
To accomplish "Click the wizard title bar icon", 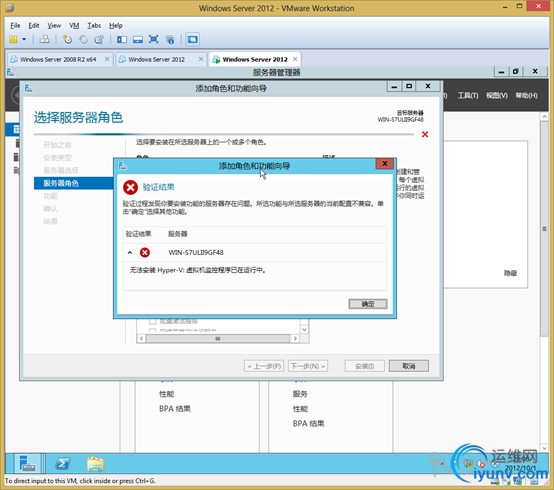I will (x=28, y=88).
